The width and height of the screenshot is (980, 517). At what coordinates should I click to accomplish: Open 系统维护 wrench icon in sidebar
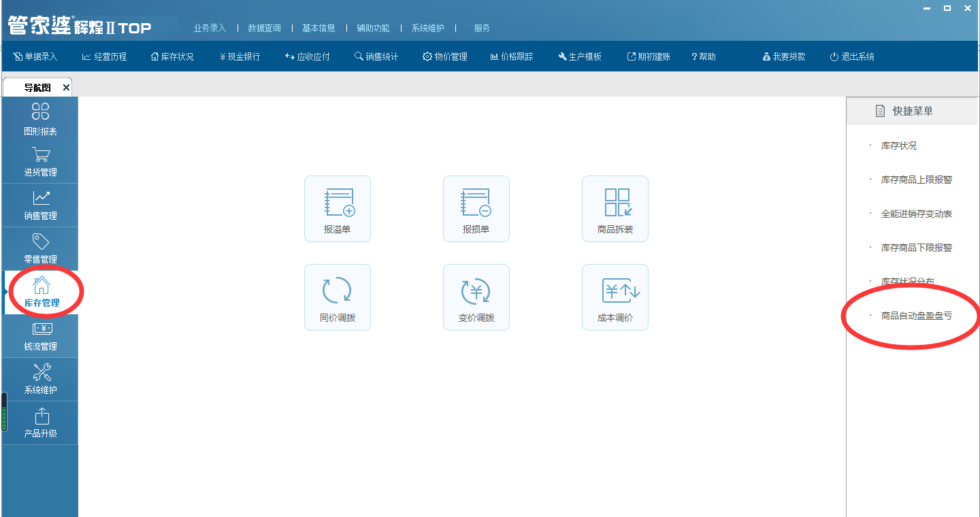(41, 380)
